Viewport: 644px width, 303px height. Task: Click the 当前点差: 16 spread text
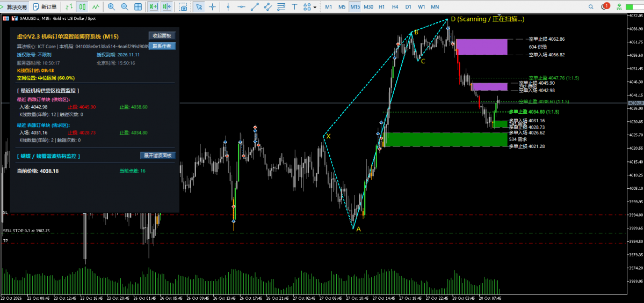click(x=132, y=171)
